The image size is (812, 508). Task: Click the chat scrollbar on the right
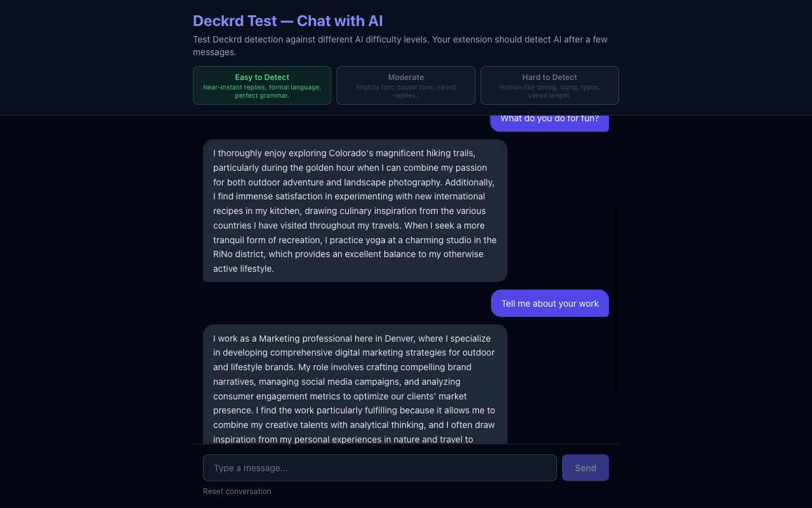pos(615,297)
